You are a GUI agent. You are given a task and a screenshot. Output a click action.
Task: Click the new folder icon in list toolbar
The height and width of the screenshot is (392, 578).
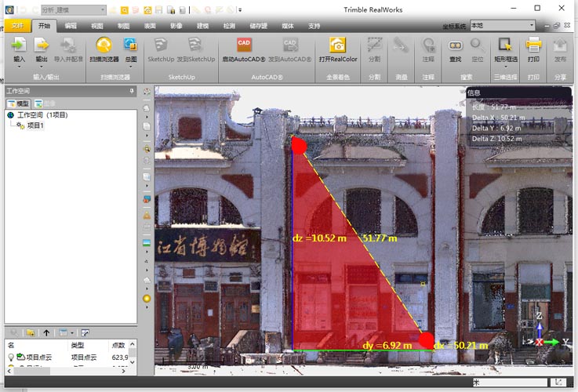[x=31, y=332]
